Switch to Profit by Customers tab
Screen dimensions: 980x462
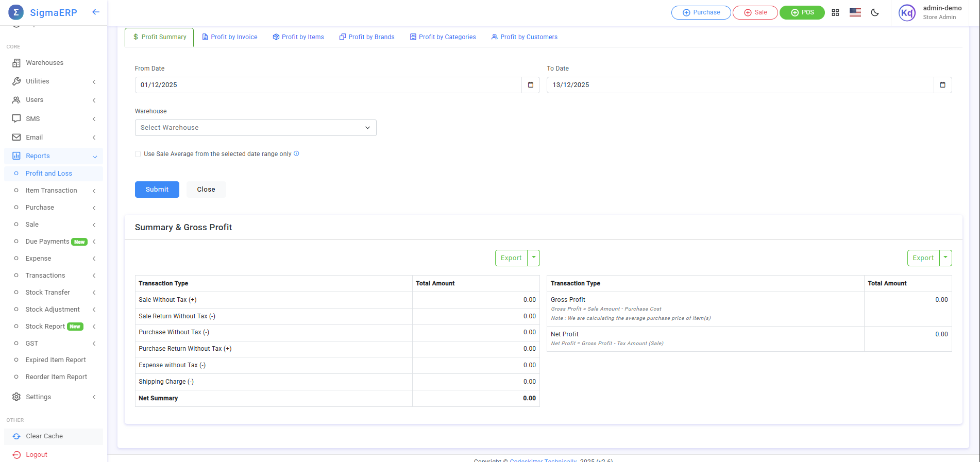click(x=524, y=37)
